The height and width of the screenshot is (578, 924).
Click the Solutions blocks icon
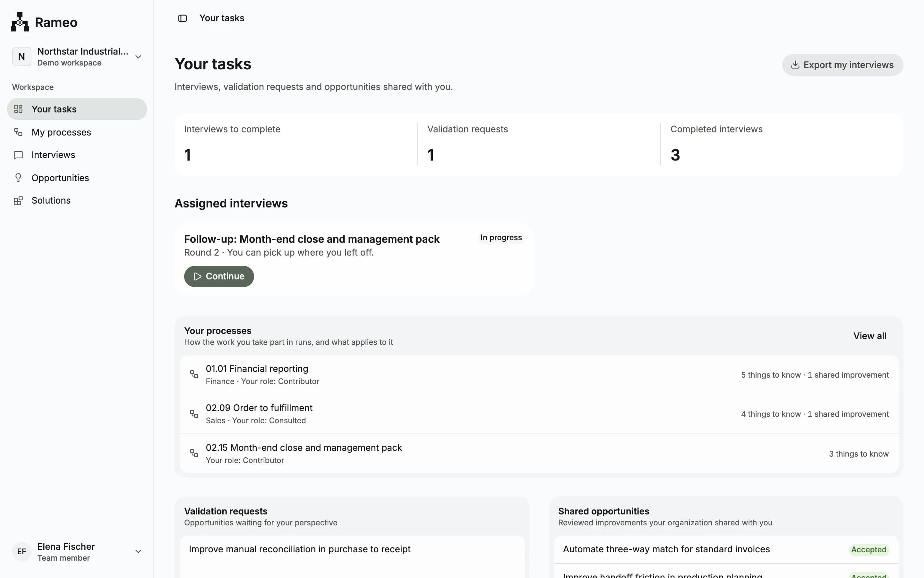point(18,201)
